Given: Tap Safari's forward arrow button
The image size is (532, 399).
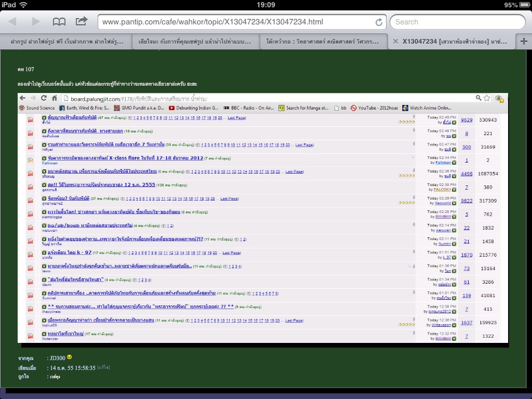Looking at the screenshot, I should (x=36, y=22).
